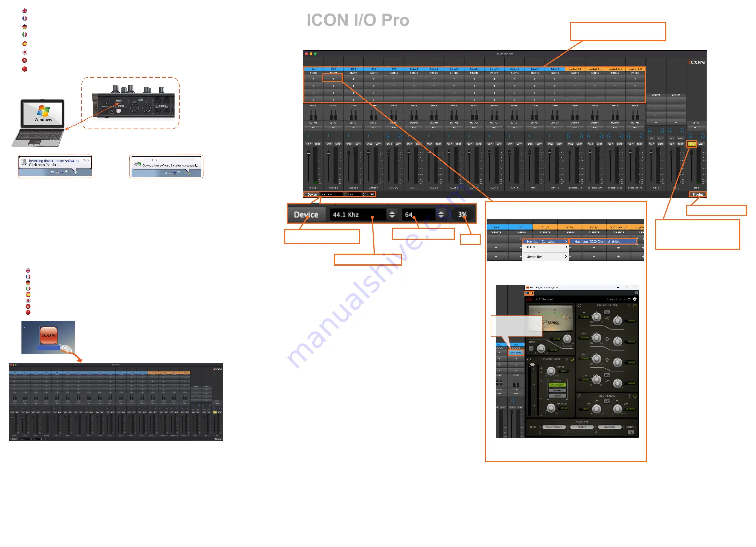Toggle BUMP in the 32C Filters section
Screen dimensions: 756x547
pos(607,401)
